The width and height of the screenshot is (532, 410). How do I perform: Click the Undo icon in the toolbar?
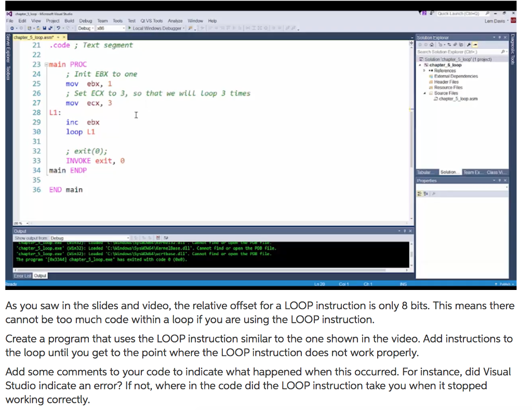[x=59, y=28]
